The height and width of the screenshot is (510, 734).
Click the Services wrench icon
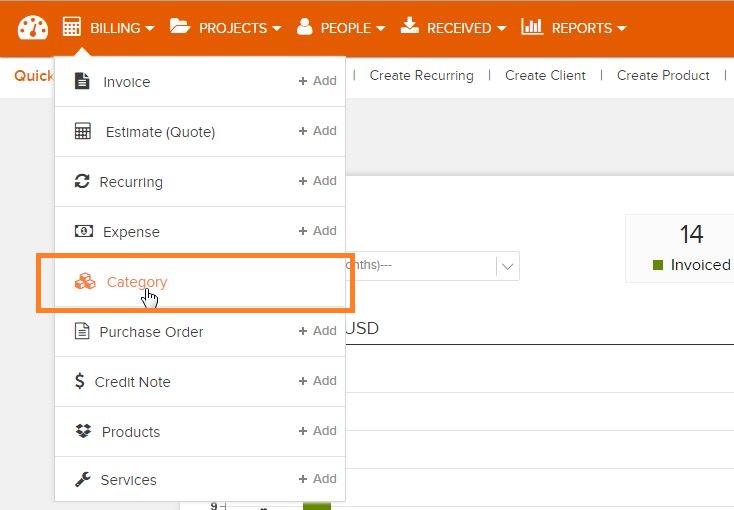83,480
